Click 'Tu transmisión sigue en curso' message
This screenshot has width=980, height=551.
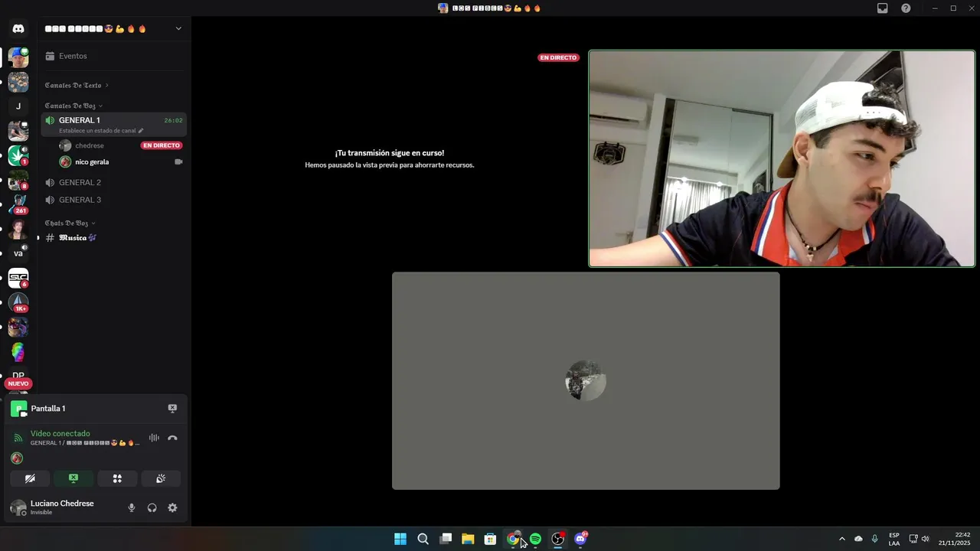click(389, 153)
